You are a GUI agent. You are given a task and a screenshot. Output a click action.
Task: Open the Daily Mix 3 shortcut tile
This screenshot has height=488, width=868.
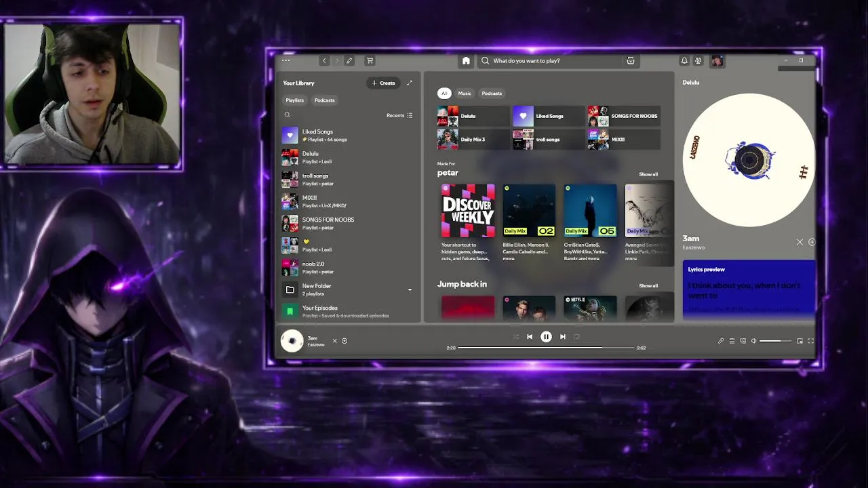point(473,140)
